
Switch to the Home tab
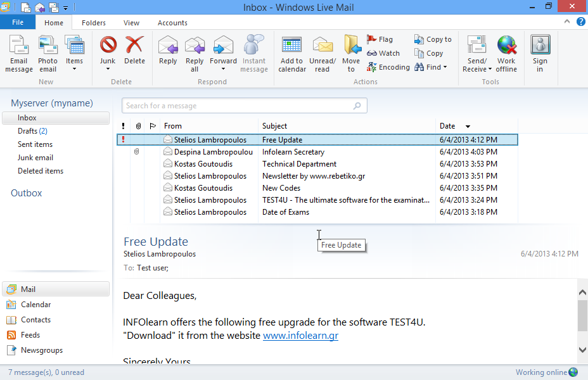pyautogui.click(x=54, y=23)
